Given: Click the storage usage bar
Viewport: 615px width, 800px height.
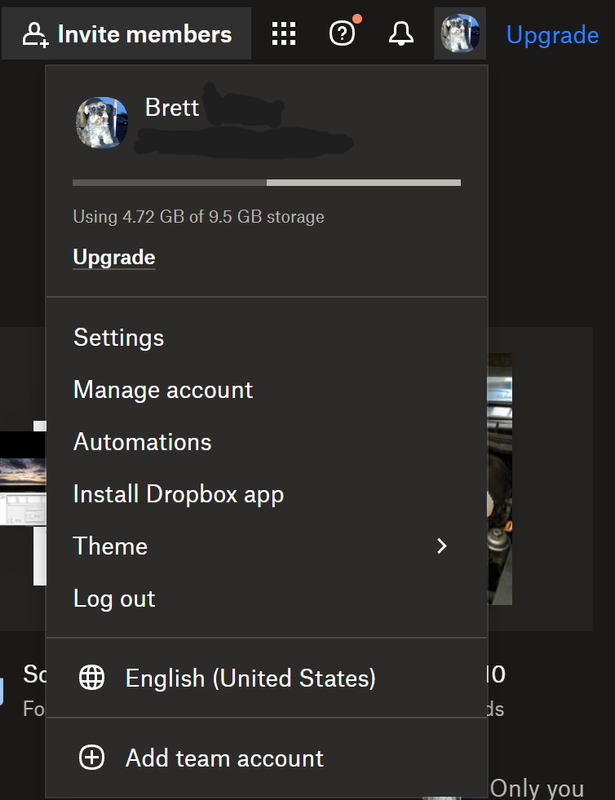Looking at the screenshot, I should point(266,183).
